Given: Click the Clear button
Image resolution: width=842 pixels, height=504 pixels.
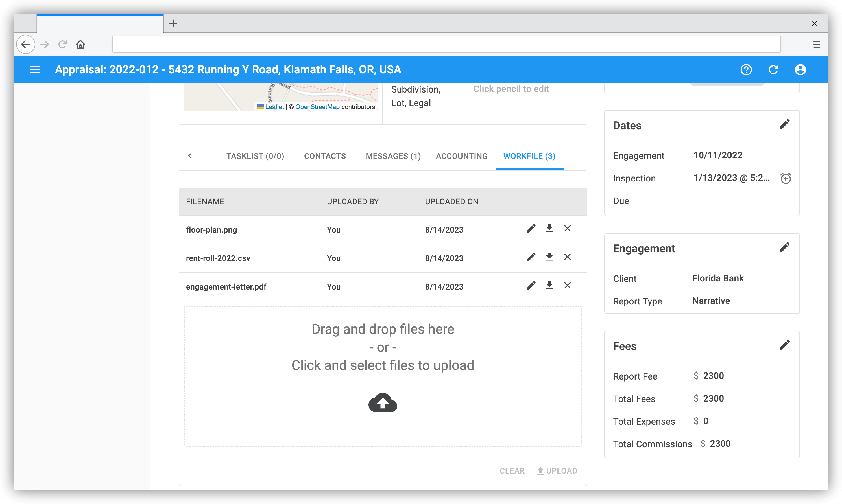Looking at the screenshot, I should tap(512, 471).
